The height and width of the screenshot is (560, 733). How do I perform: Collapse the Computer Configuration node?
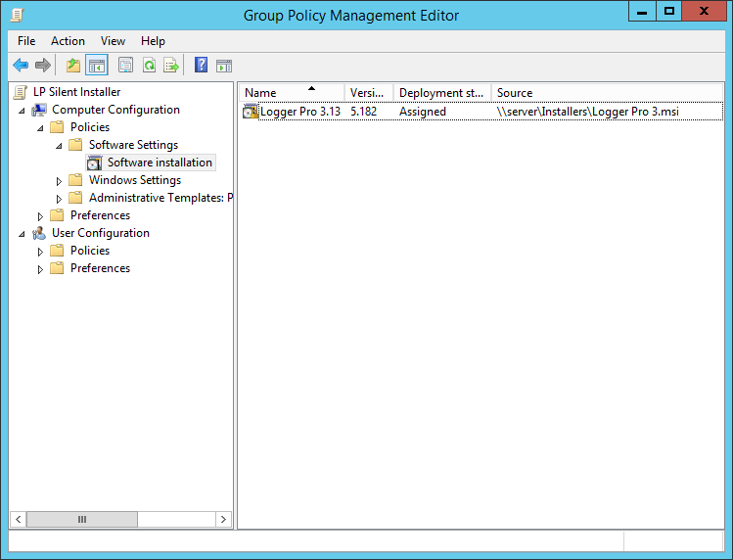point(22,111)
